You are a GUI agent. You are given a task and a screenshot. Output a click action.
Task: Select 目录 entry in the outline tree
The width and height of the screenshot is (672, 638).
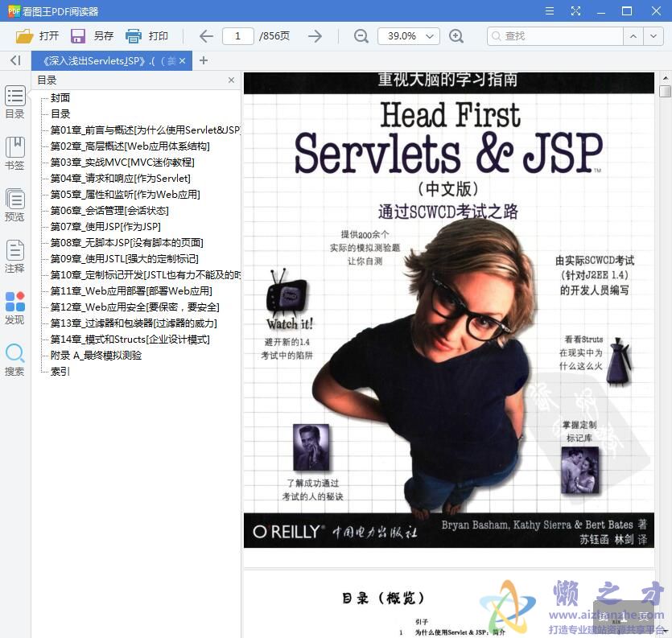(60, 114)
